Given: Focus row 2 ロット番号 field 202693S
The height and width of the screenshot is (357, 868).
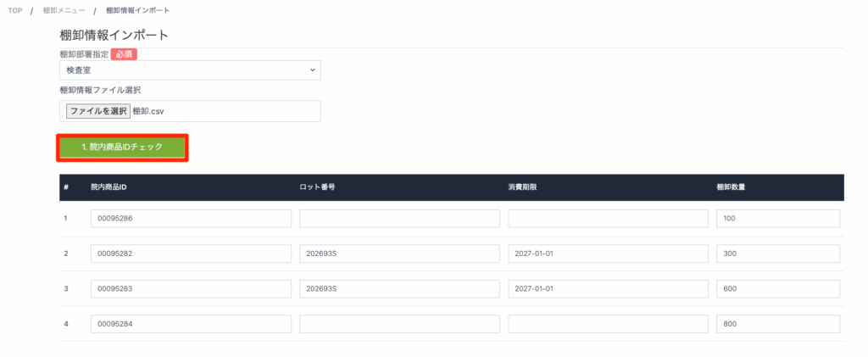Looking at the screenshot, I should point(399,254).
